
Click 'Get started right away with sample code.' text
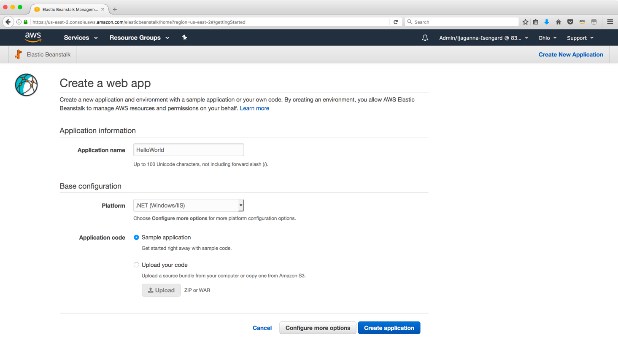[186, 248]
